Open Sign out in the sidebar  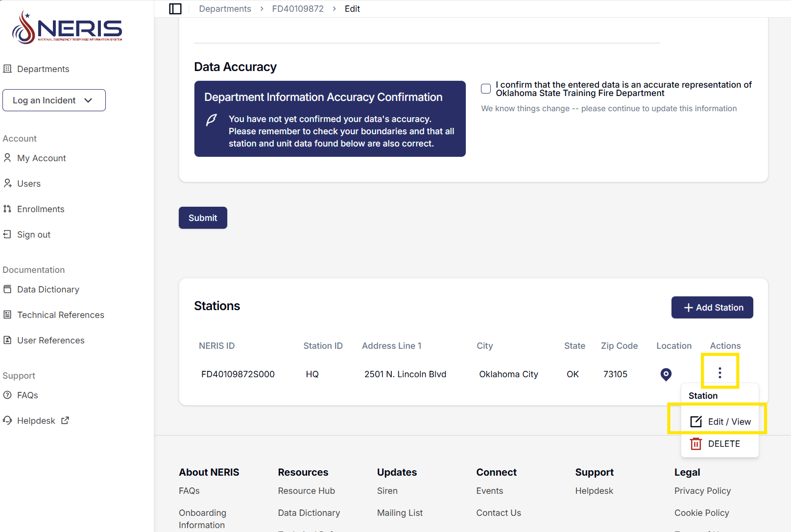(33, 235)
